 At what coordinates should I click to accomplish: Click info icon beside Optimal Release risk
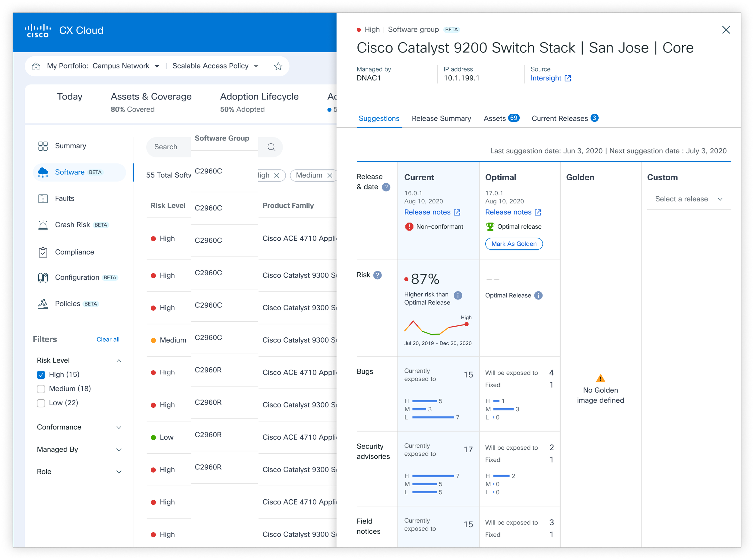tap(538, 295)
